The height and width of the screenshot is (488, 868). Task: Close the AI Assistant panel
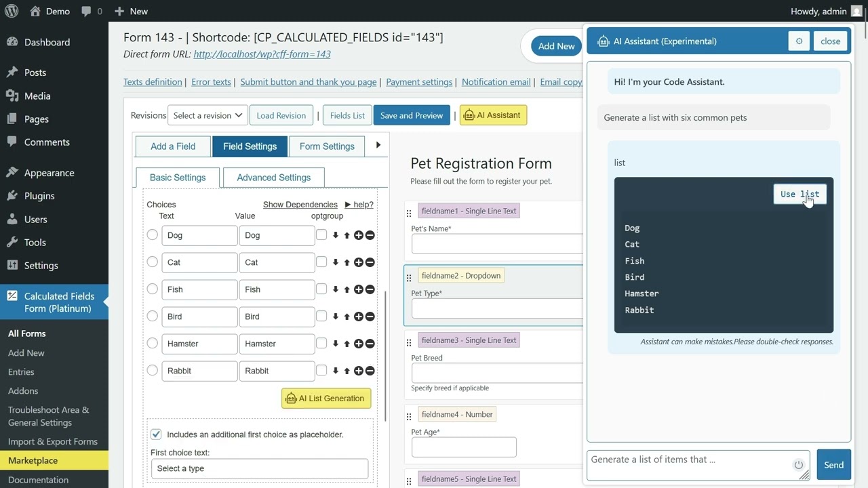(830, 41)
